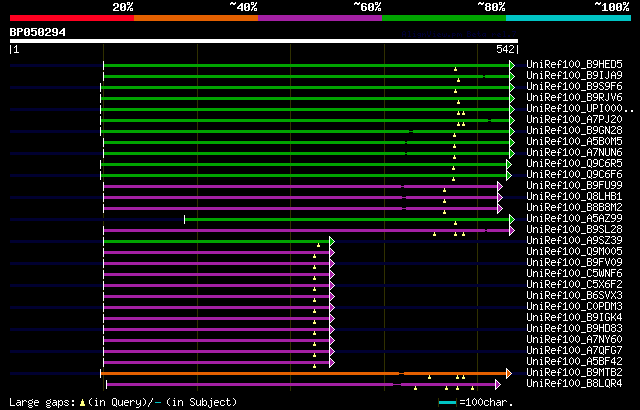Click the green ~80% identity legend segment

click(444, 18)
